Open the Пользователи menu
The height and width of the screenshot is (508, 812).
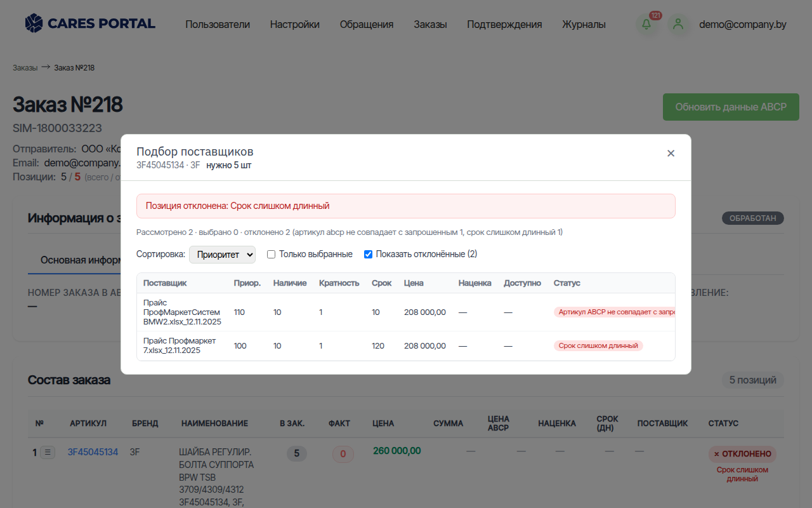(218, 25)
